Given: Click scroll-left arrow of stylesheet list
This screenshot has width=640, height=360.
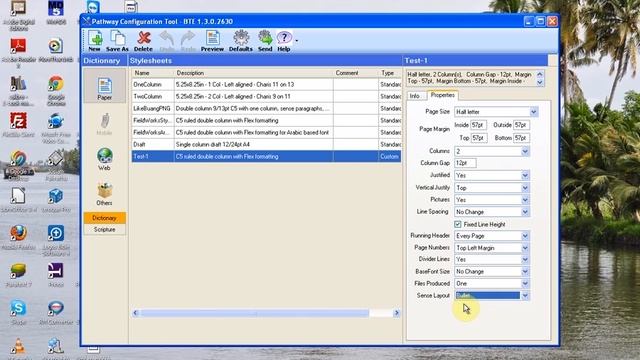Looking at the screenshot, I should [x=136, y=313].
